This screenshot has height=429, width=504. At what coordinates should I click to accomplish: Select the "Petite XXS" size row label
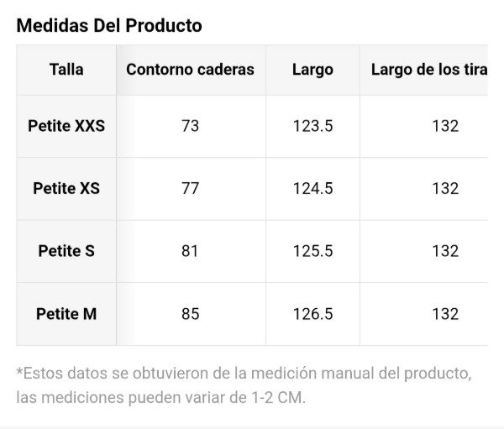pyautogui.click(x=66, y=126)
